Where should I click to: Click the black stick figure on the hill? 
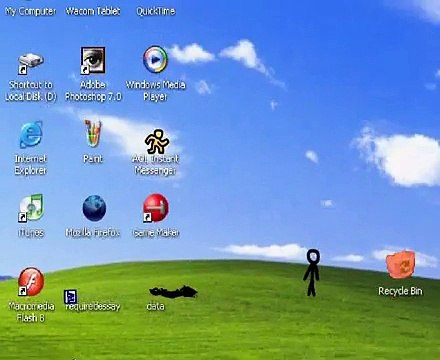pos(312,273)
